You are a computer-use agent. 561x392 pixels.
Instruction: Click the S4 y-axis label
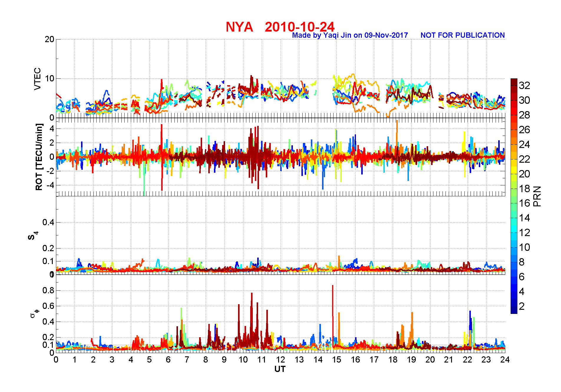click(32, 236)
